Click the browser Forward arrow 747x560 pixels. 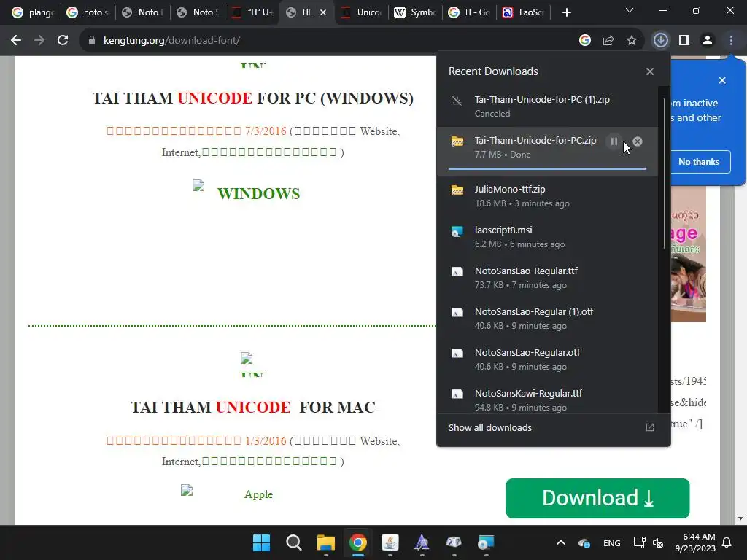(39, 41)
